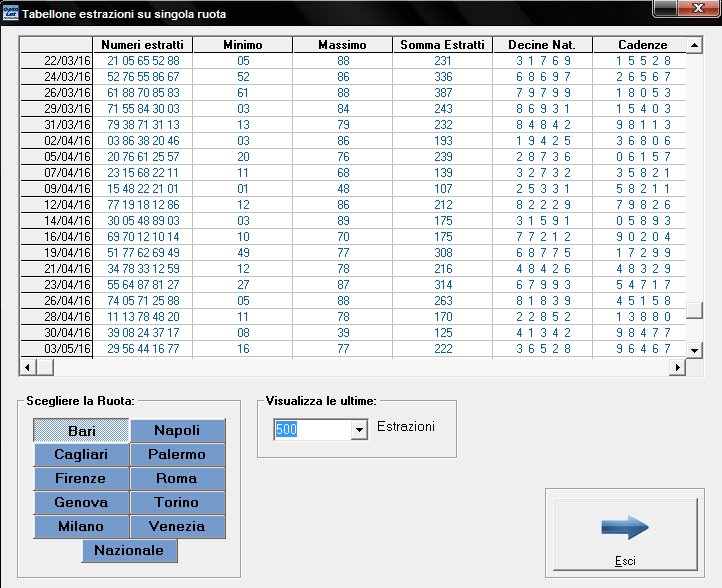Select the 26/03/16 row header
The image size is (722, 588).
56,93
